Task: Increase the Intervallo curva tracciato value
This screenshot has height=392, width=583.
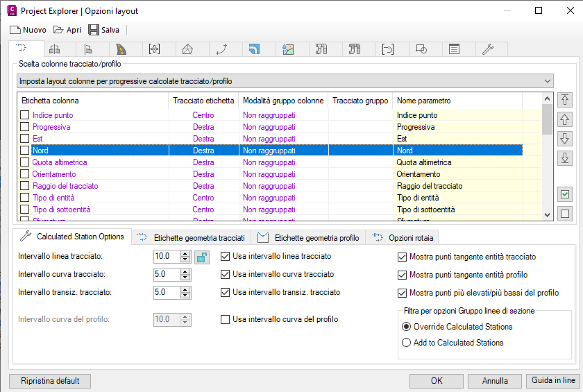Action: point(185,271)
